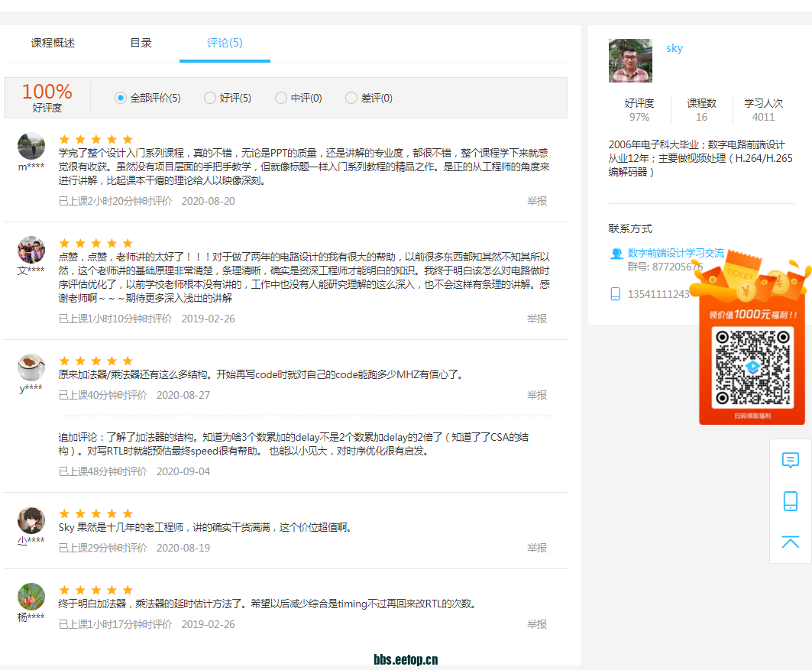Click the phone icon beside 13541111243
The width and height of the screenshot is (812, 670).
616,294
